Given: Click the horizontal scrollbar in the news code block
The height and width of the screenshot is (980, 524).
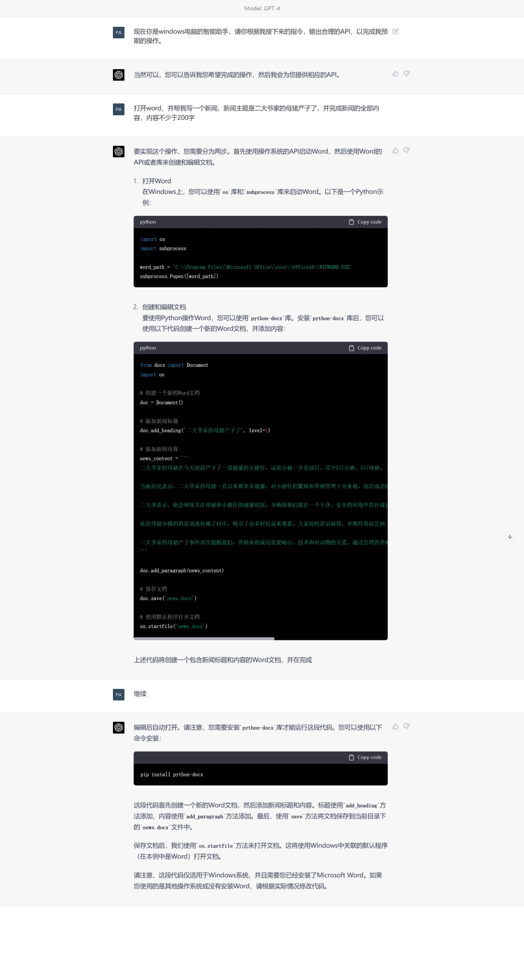Looking at the screenshot, I should [204, 639].
